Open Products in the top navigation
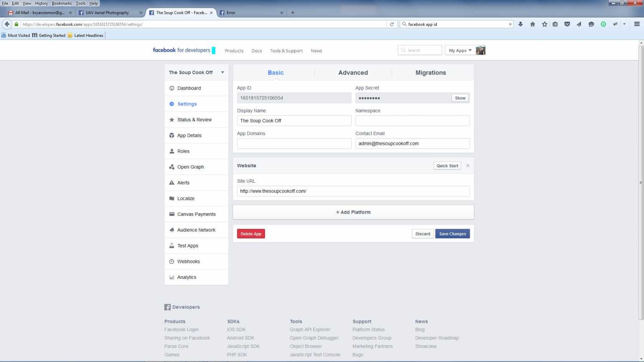 click(x=234, y=51)
